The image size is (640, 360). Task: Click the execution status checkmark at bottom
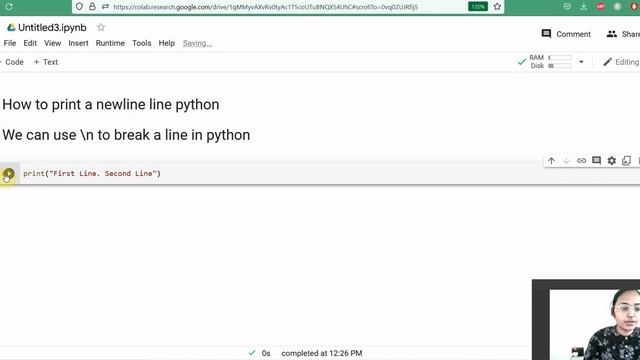click(x=252, y=353)
